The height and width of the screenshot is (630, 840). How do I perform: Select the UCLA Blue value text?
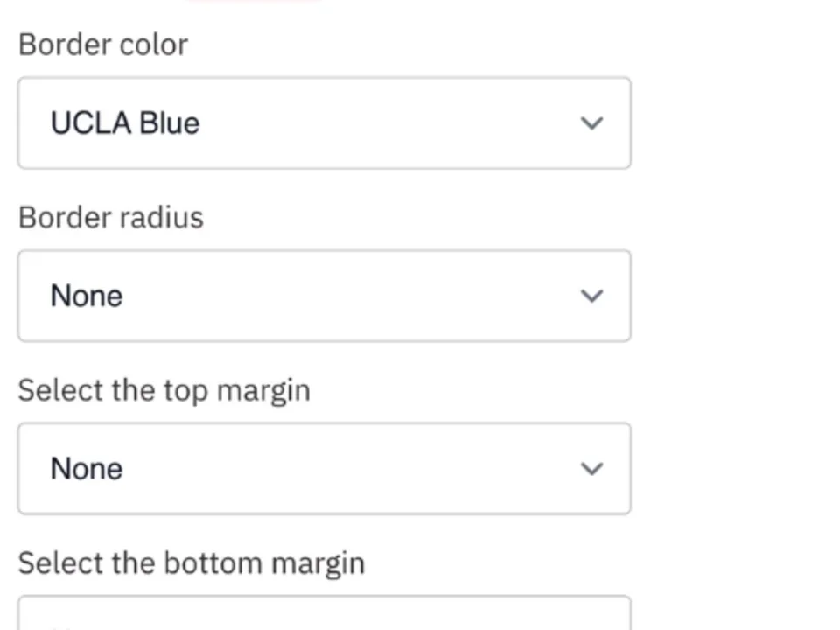pyautogui.click(x=124, y=122)
